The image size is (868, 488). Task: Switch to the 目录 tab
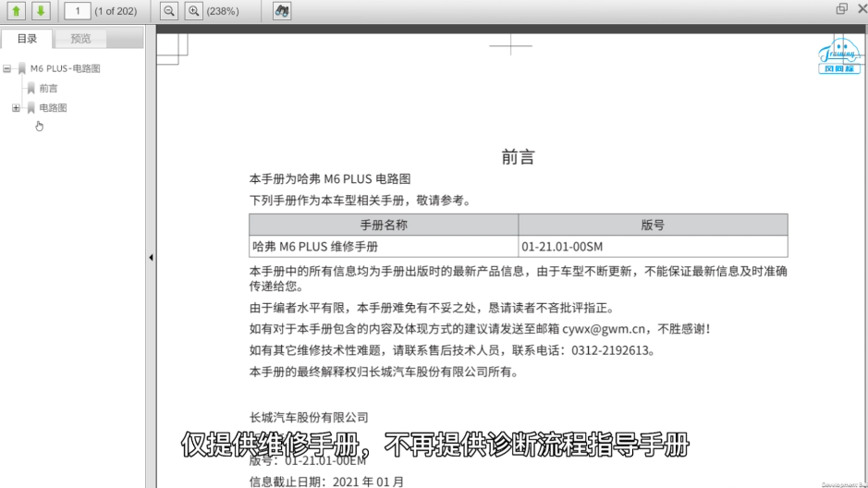tap(27, 38)
